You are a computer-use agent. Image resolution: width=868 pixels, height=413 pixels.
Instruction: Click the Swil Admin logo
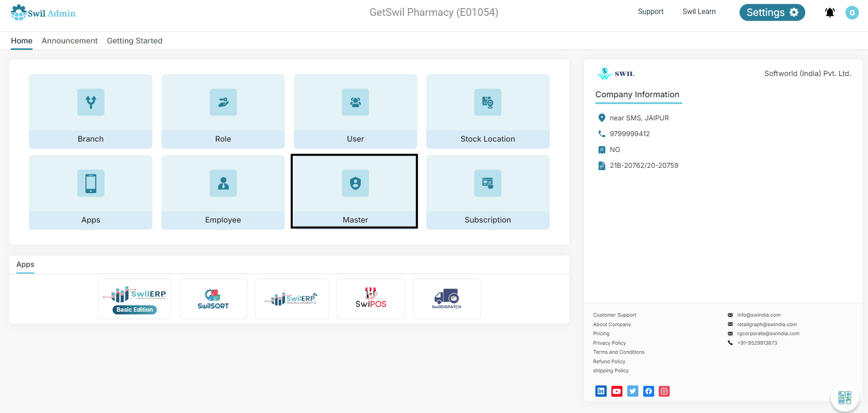[43, 13]
